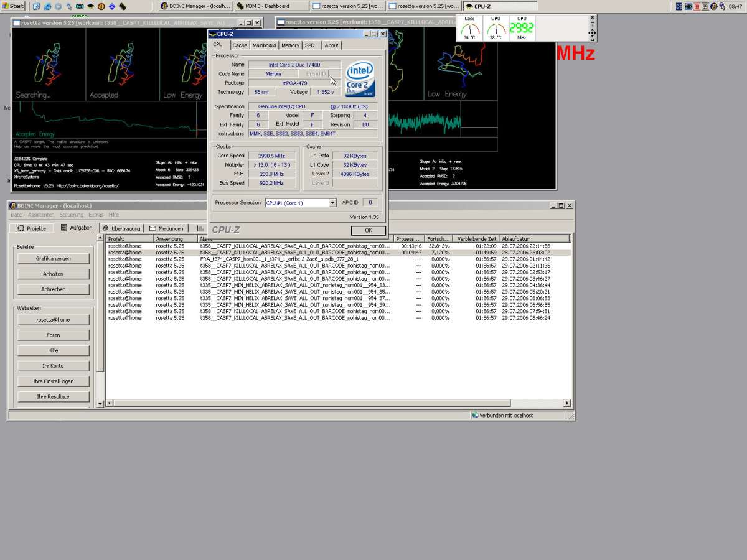747x560 pixels.
Task: Click Show Desktop quick launch icon
Action: 37,6
